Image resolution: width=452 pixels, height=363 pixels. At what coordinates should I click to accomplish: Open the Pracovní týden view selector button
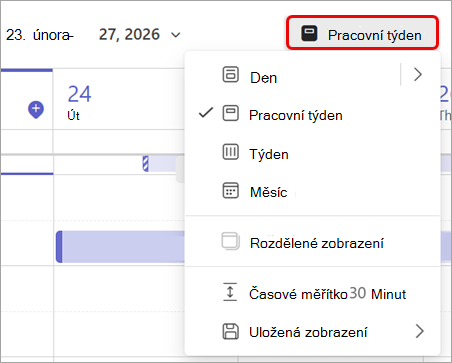tap(362, 33)
